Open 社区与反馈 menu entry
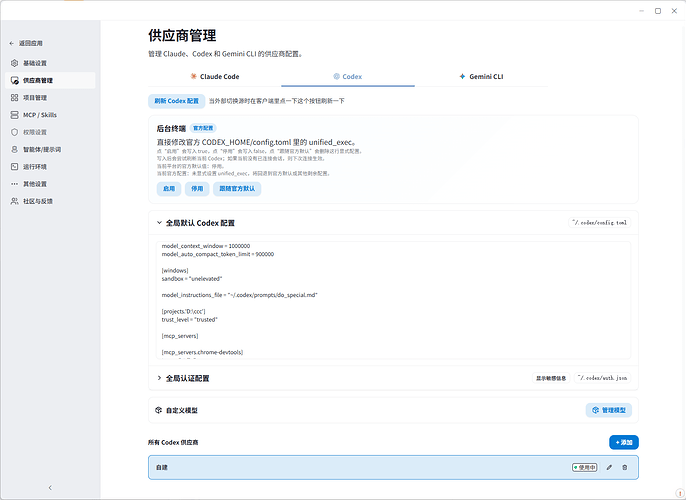The image size is (686, 500). (50, 201)
